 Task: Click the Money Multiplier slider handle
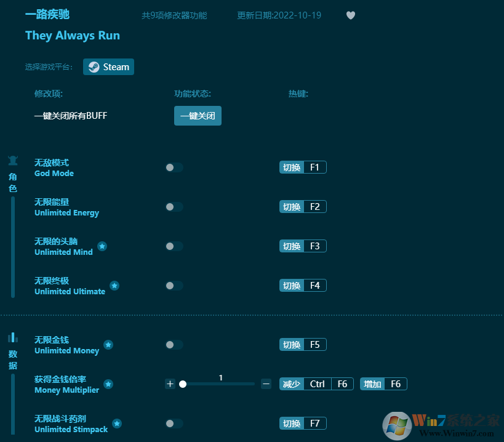coord(183,384)
